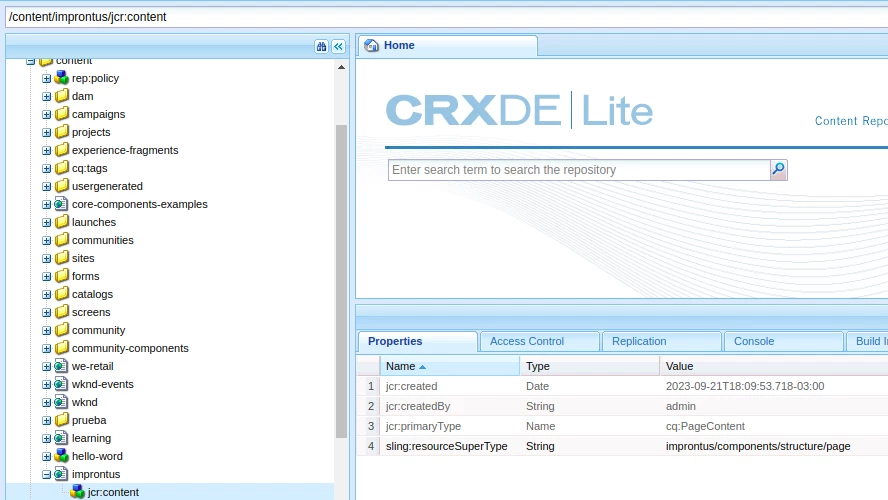Switch to the Properties tab

pyautogui.click(x=417, y=341)
